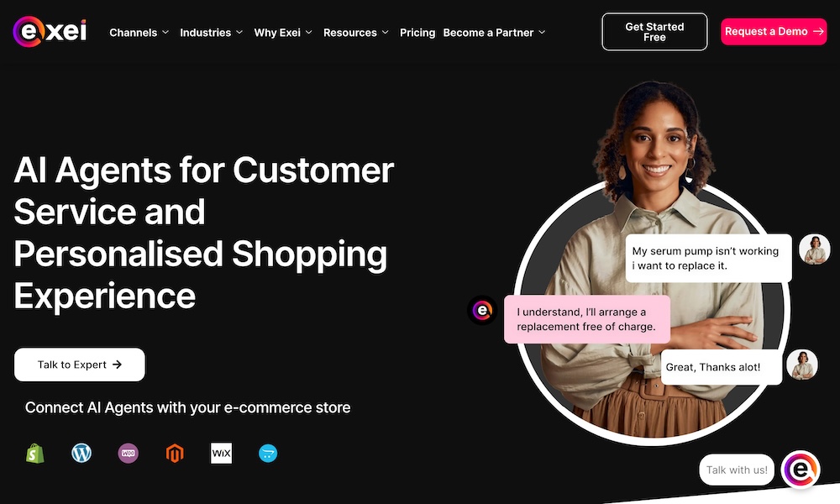Click the customer avatar beside serum message
The width and height of the screenshot is (840, 504).
click(x=814, y=249)
